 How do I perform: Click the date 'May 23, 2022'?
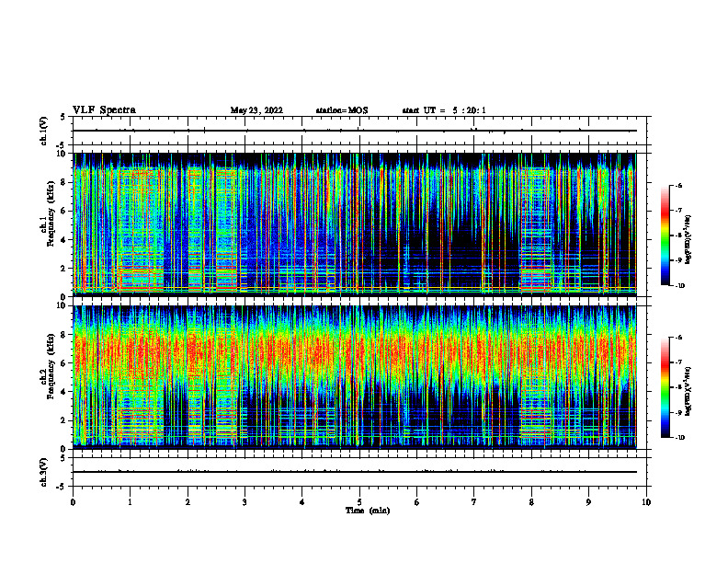[256, 110]
